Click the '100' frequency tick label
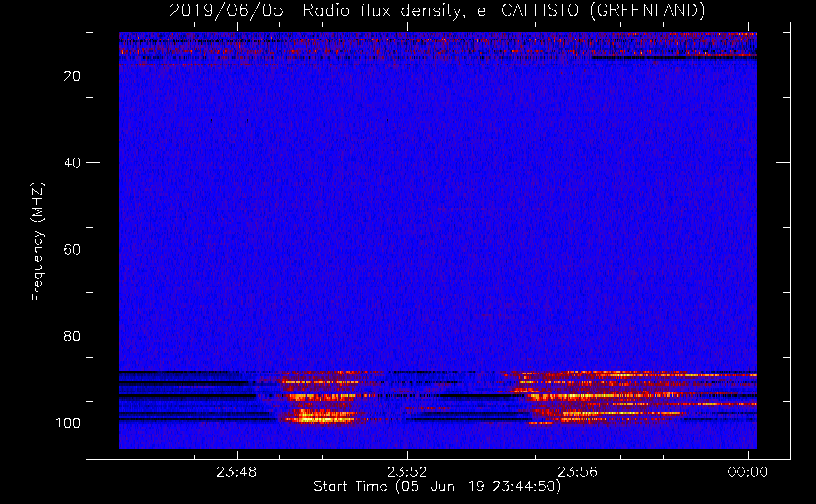 [x=68, y=423]
